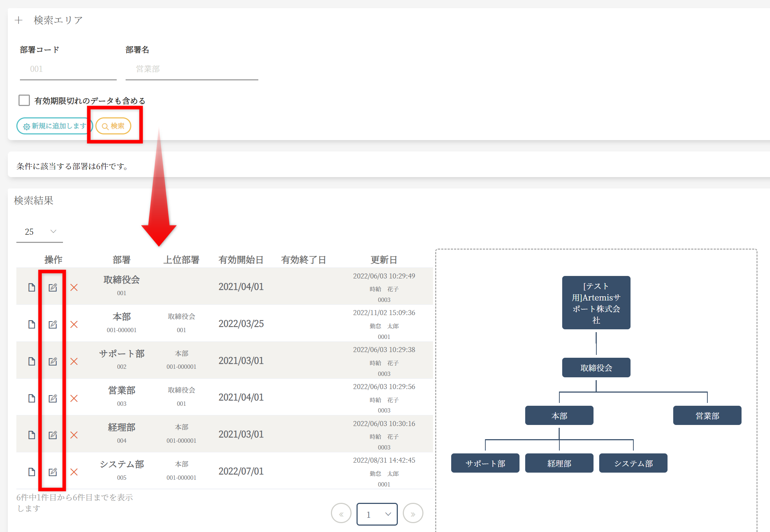Image resolution: width=770 pixels, height=532 pixels.
Task: Click delete X for 本部 row
Action: pos(74,324)
